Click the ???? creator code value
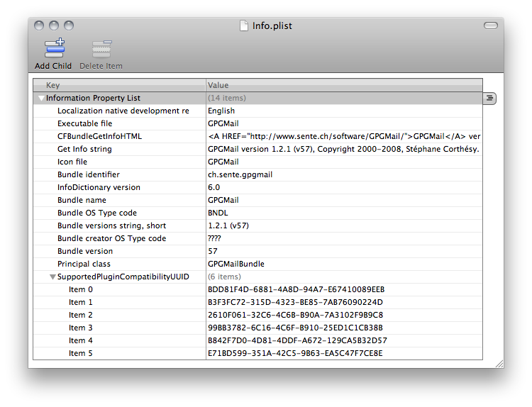 (214, 238)
